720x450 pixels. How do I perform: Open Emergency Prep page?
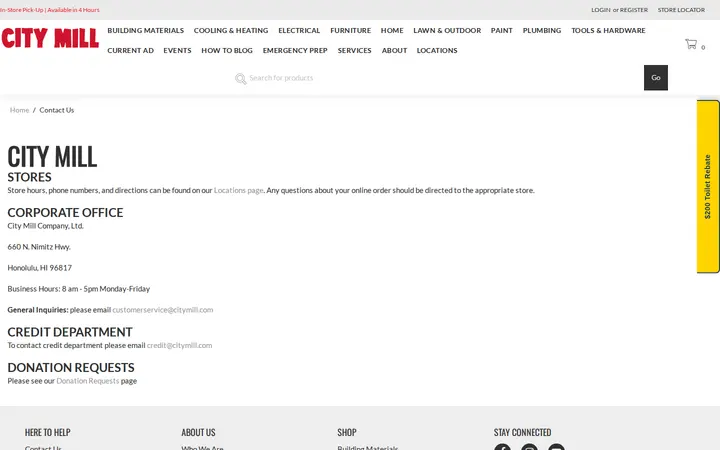click(295, 51)
